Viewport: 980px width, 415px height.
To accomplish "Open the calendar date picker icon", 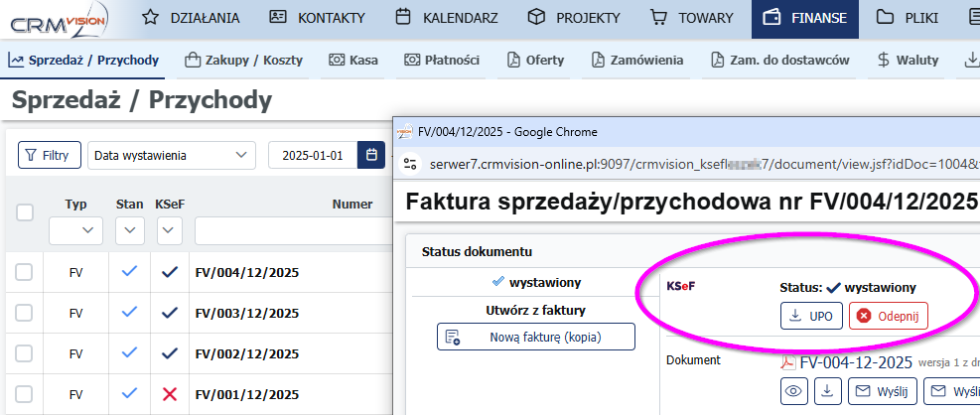I will click(371, 156).
